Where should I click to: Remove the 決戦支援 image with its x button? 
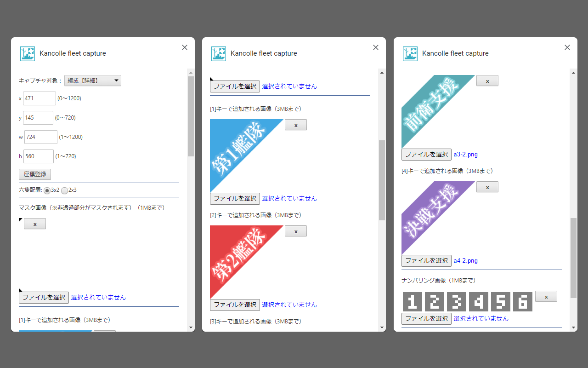pyautogui.click(x=487, y=187)
